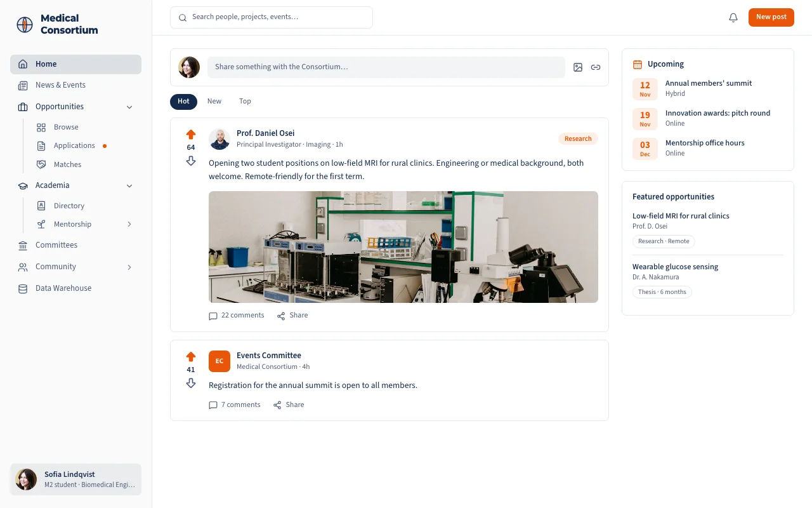Image resolution: width=812 pixels, height=508 pixels.
Task: Click the Upcoming calendar icon
Action: click(638, 64)
